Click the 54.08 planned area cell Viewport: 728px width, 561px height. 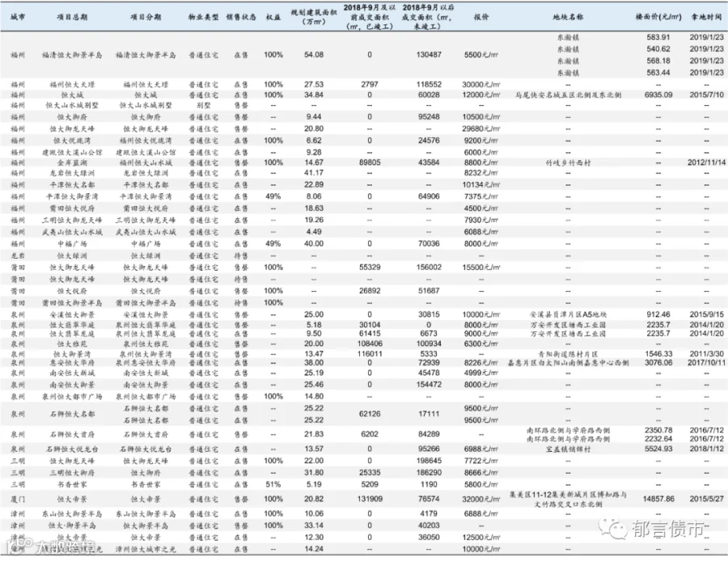314,55
